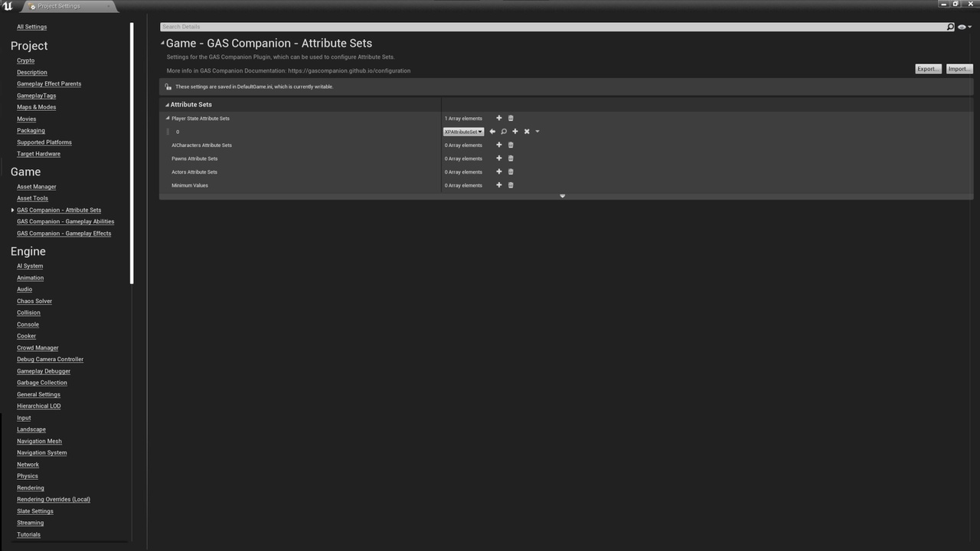
Task: Use selected asset arrow for XPAttributeSet
Action: click(492, 132)
